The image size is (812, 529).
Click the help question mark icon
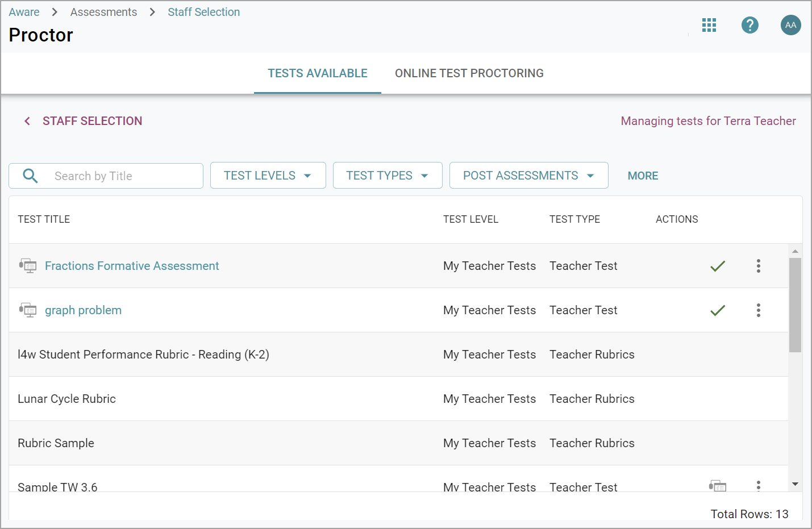click(x=749, y=25)
